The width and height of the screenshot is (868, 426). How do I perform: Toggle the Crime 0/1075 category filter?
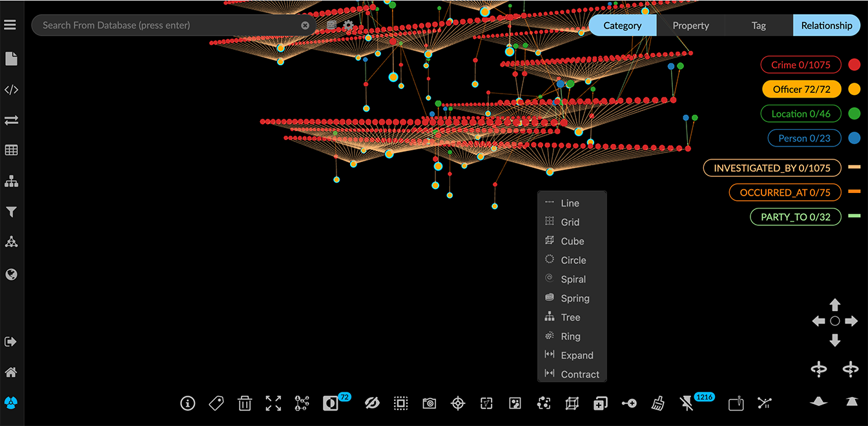(x=801, y=65)
